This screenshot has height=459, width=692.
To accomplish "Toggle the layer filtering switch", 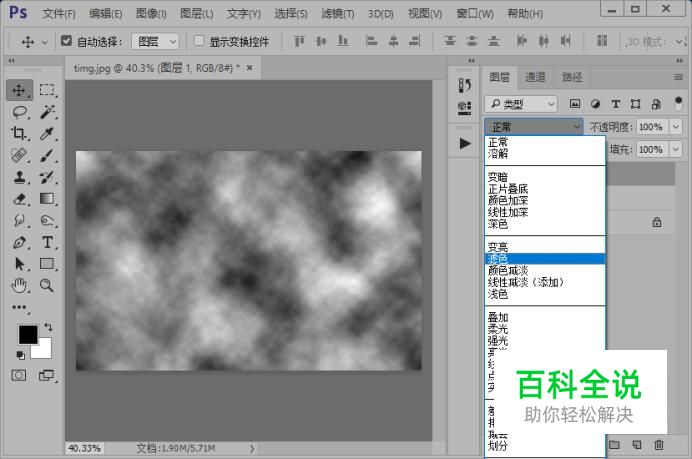I will (678, 104).
